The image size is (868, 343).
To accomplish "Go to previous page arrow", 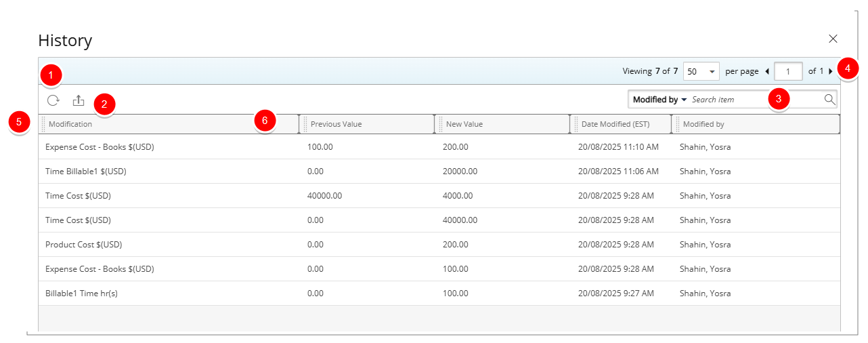I will [x=767, y=71].
